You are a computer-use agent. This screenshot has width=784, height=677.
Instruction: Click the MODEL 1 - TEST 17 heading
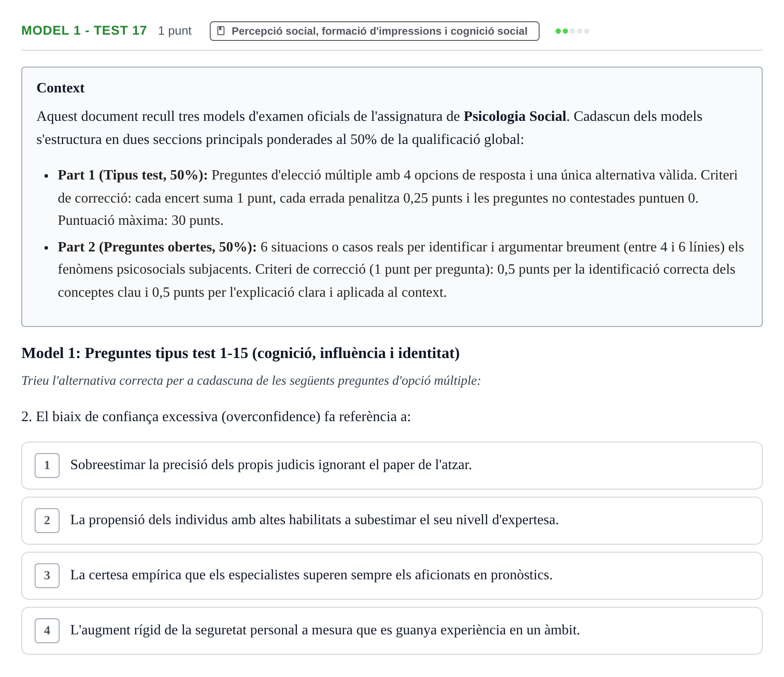click(x=84, y=31)
